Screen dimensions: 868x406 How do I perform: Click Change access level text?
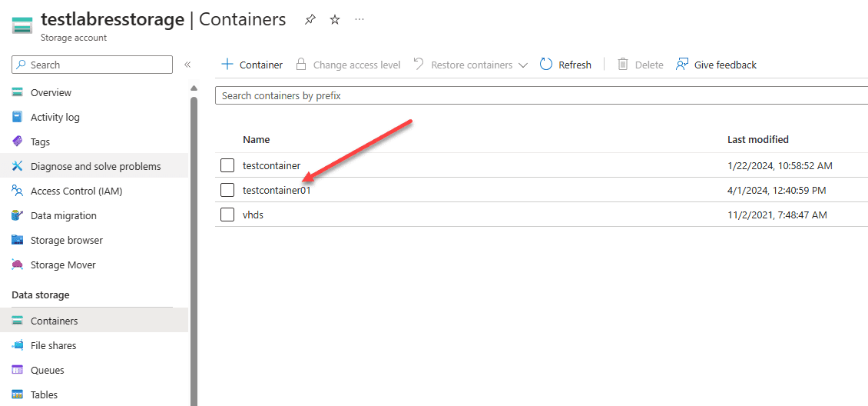(x=356, y=65)
